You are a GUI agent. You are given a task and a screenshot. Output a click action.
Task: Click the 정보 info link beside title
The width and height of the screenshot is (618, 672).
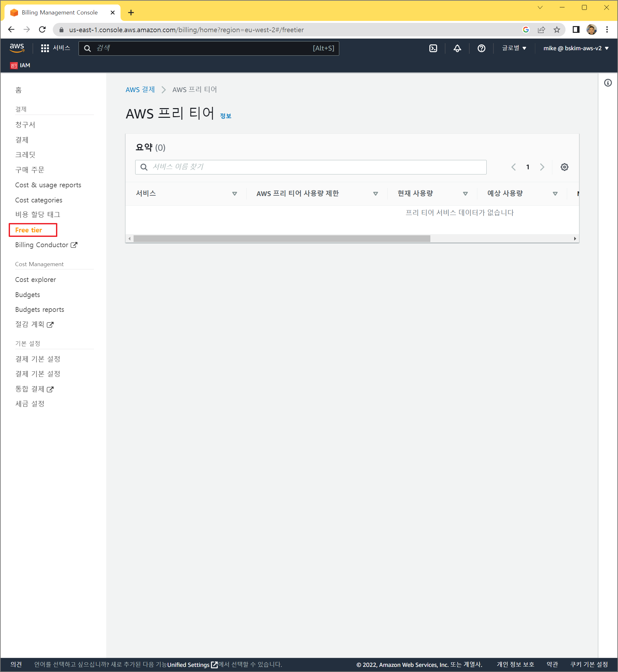pos(225,116)
